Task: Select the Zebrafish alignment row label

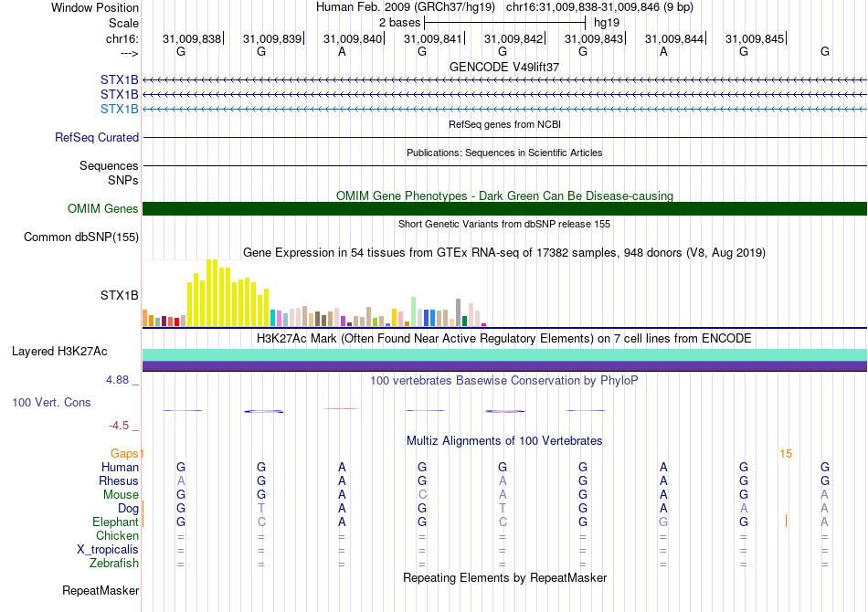Action: click(x=114, y=564)
